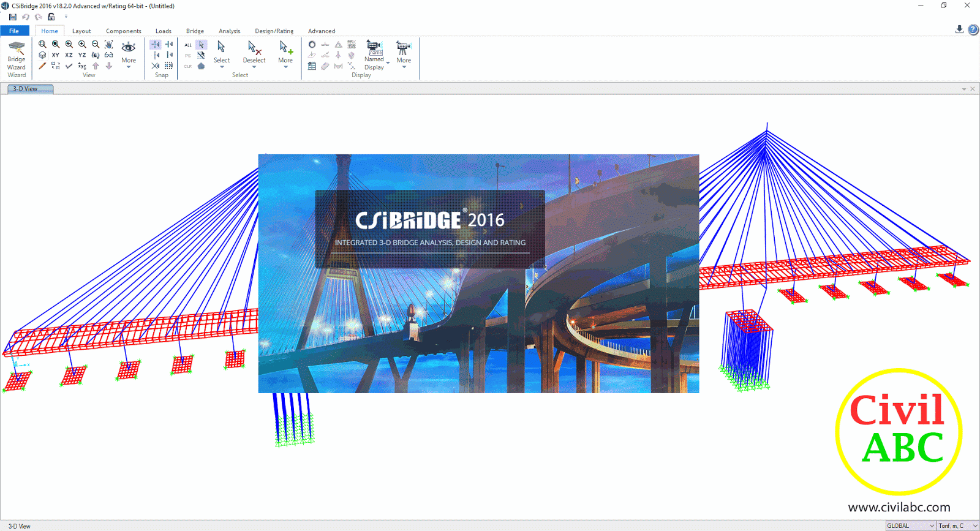Open the Advanced ribbon tab

coord(322,31)
